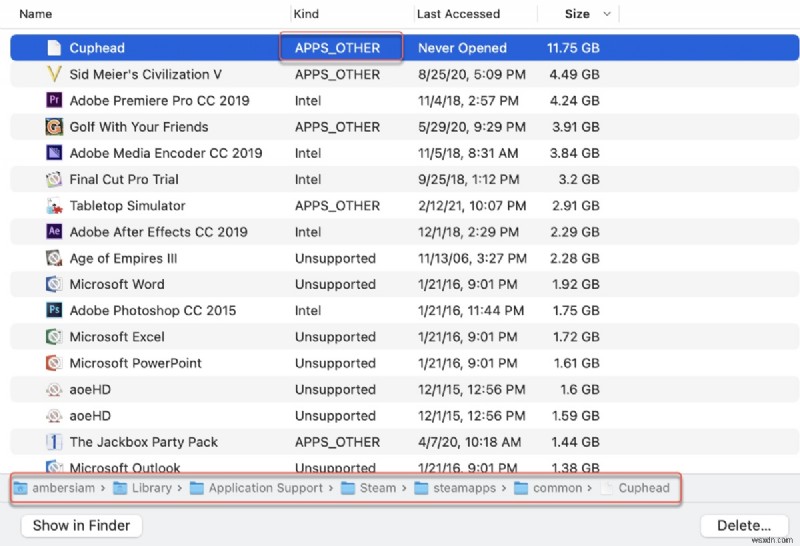Image resolution: width=800 pixels, height=546 pixels.
Task: Select Cuphead item in path bar
Action: (x=635, y=488)
